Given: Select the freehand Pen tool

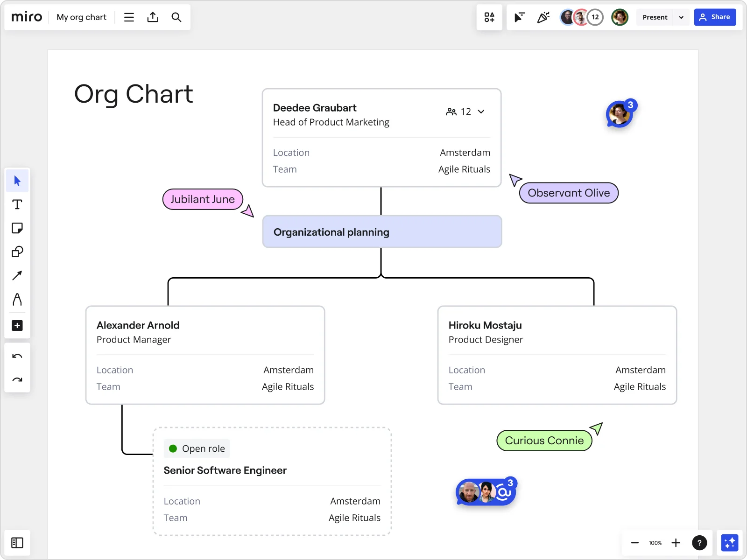Looking at the screenshot, I should tap(17, 300).
